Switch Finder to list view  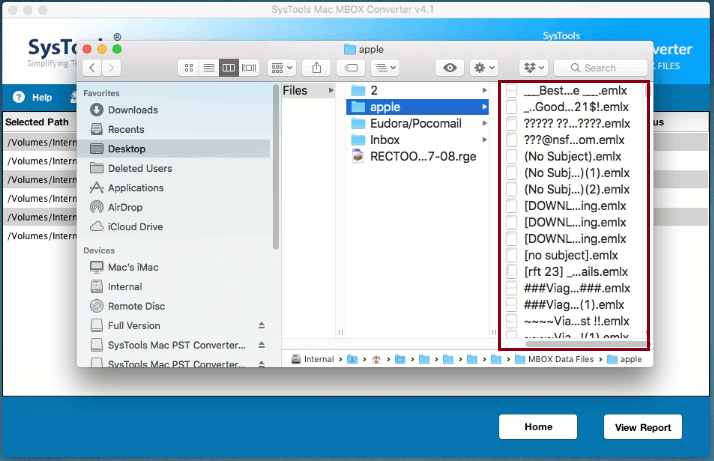(209, 68)
